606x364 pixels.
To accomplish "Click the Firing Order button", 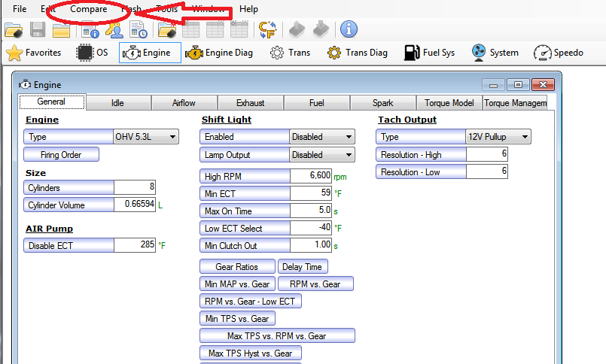I will (x=62, y=155).
